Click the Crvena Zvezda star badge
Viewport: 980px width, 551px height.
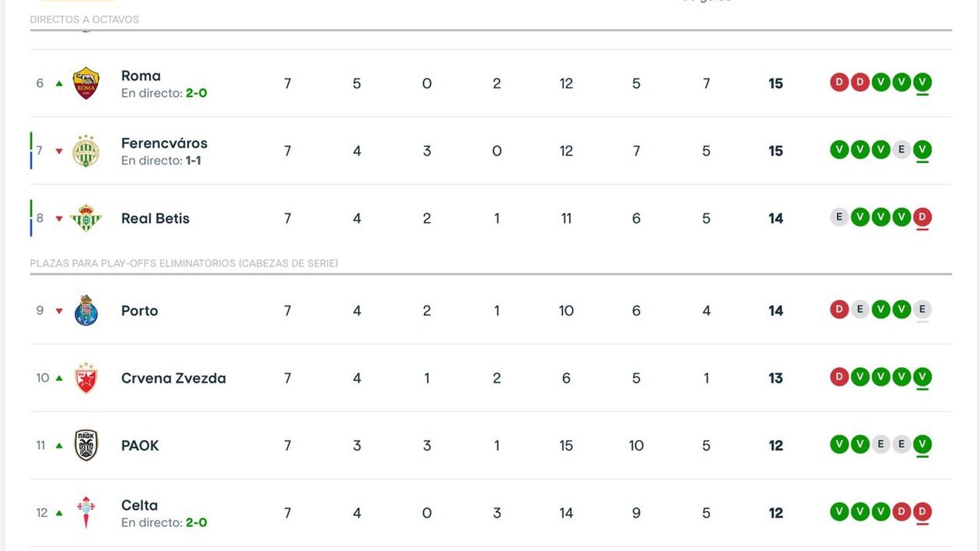[86, 378]
